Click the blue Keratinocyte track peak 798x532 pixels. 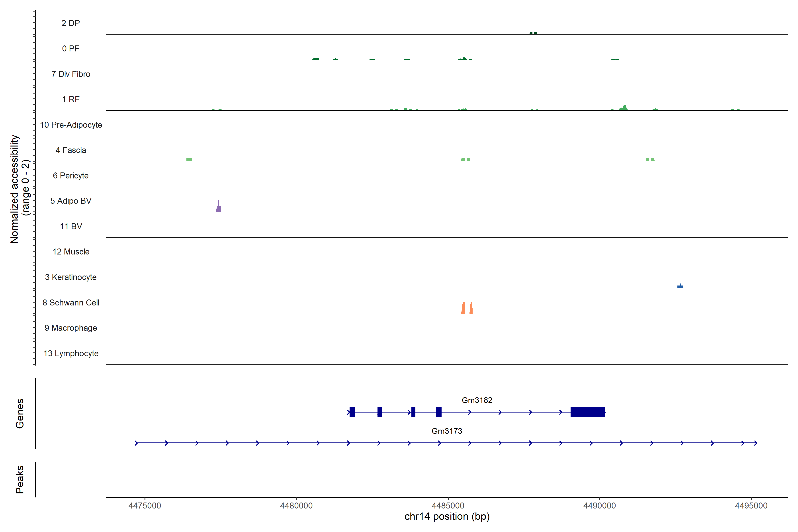pyautogui.click(x=680, y=287)
